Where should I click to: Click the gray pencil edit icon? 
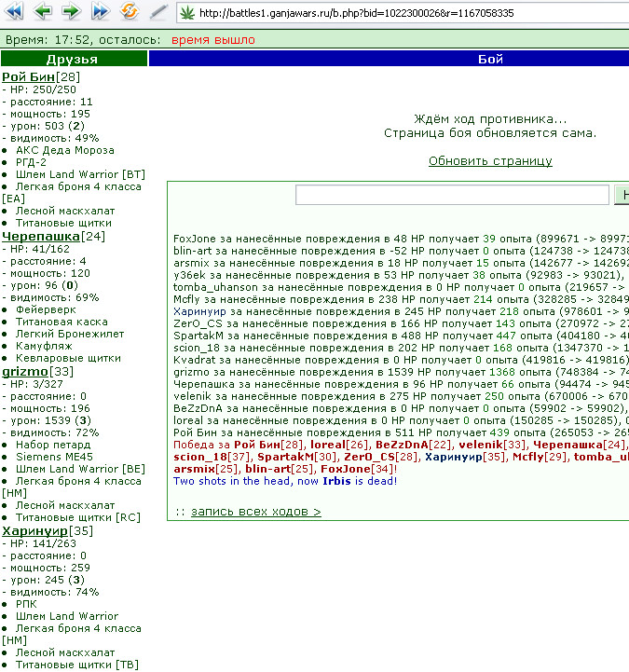click(x=158, y=12)
